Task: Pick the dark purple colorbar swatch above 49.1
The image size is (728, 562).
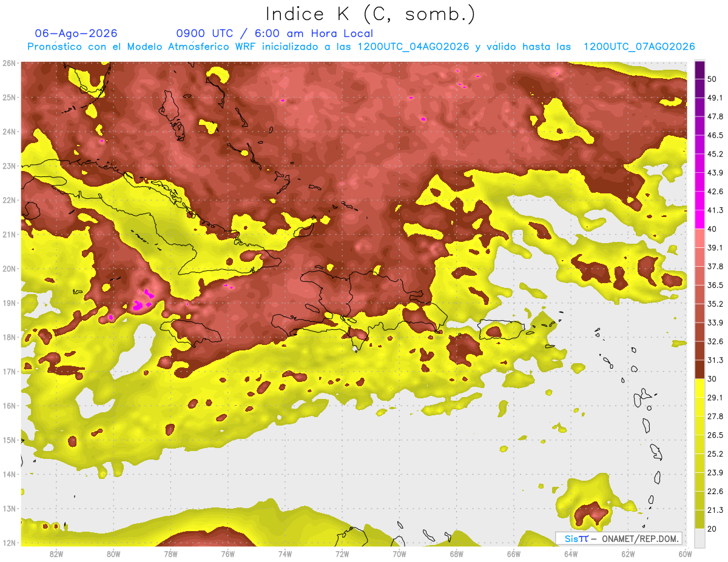Action: [699, 88]
